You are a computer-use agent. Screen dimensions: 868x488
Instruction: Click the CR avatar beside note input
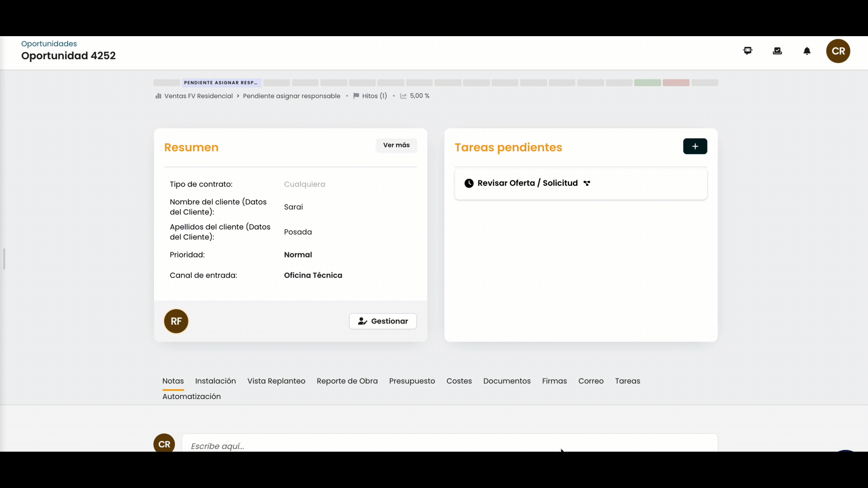pyautogui.click(x=164, y=443)
